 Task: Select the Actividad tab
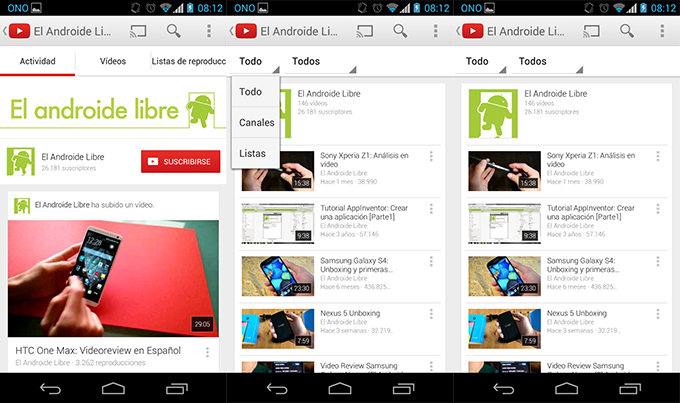(x=37, y=61)
